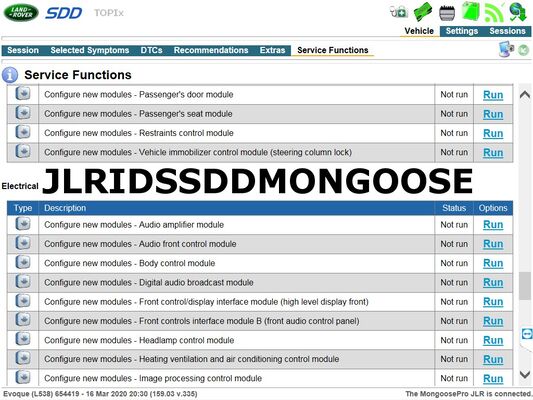Viewport: 533px width, 400px height.
Task: Click type icon for Image processing module row
Action: tap(23, 377)
